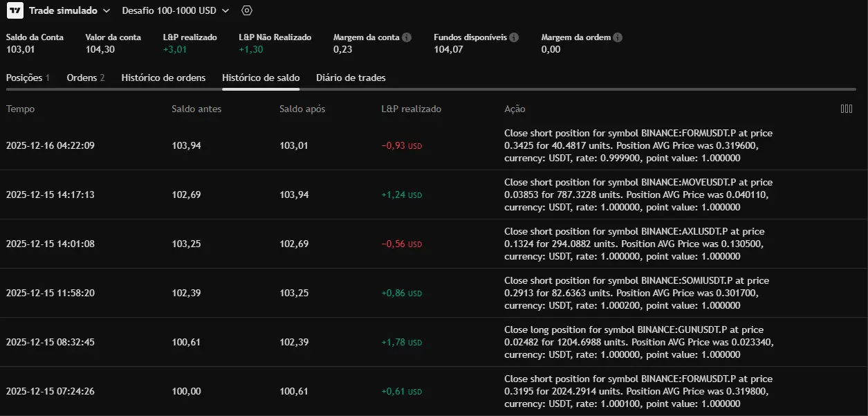868x416 pixels.
Task: Open the account settings hexagon icon
Action: (247, 10)
